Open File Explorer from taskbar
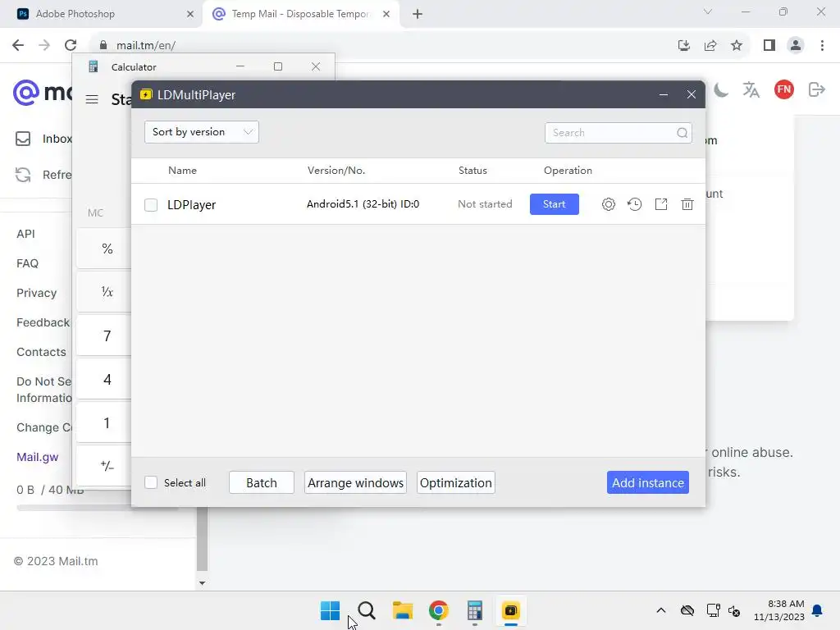 [x=402, y=610]
